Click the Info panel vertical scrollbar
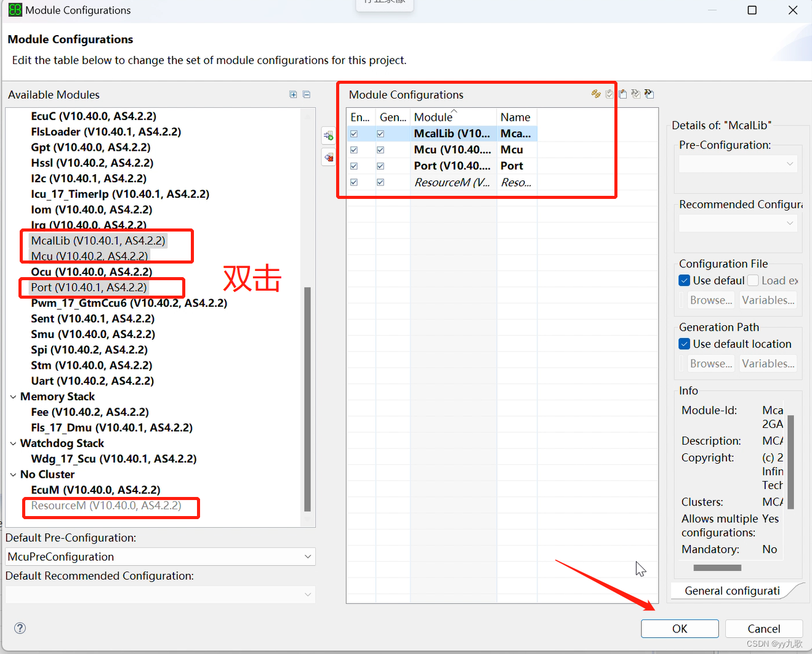This screenshot has width=812, height=654. click(x=790, y=462)
